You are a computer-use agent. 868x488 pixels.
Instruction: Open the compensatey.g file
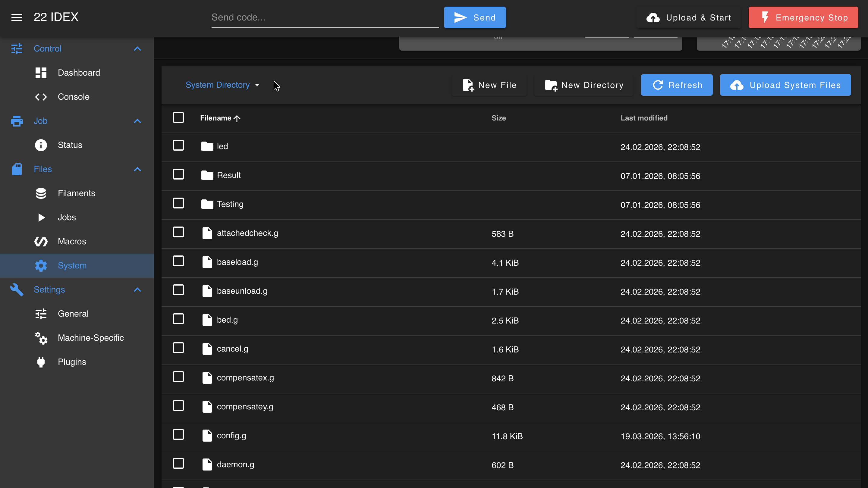click(x=245, y=407)
